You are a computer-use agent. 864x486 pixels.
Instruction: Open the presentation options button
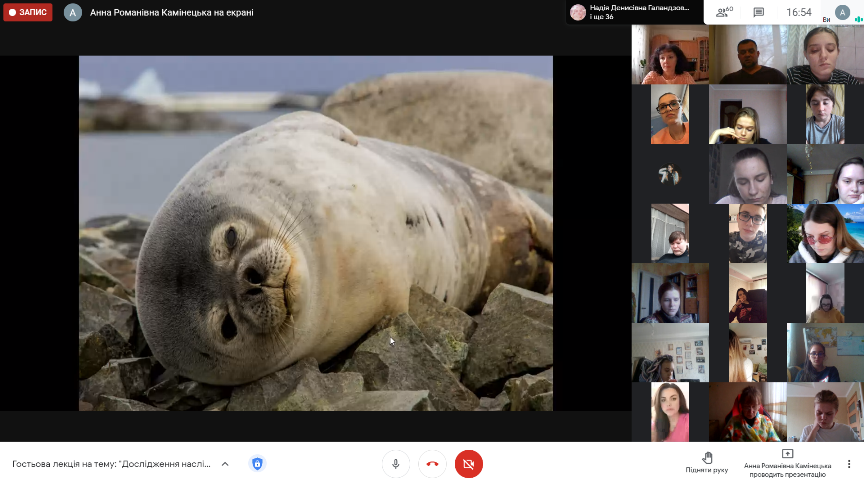[x=787, y=461]
